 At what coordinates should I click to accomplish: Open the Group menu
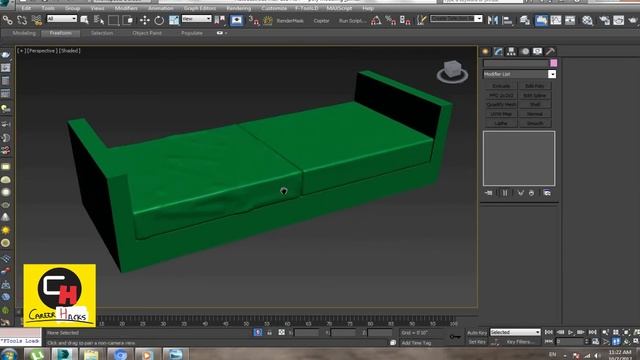pos(72,8)
